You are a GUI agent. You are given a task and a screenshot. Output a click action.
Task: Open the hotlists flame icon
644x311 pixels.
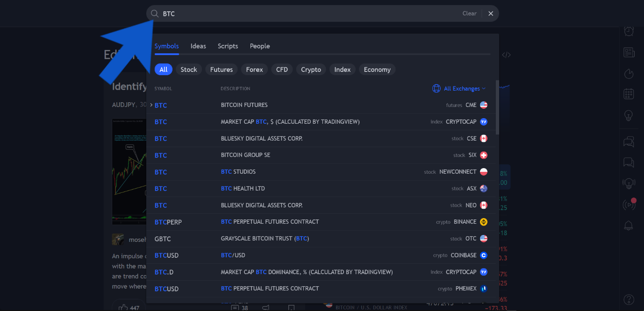pos(629,73)
